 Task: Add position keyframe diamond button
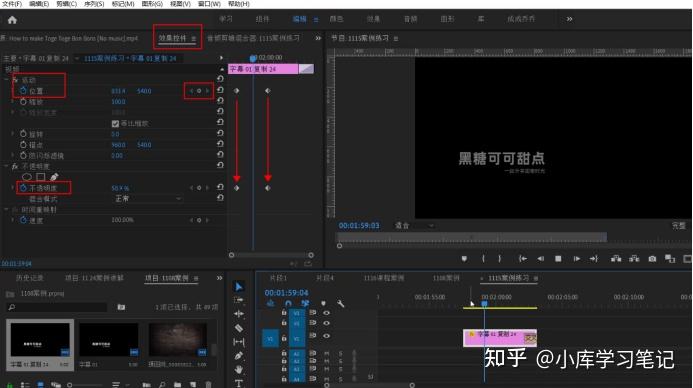click(x=199, y=91)
